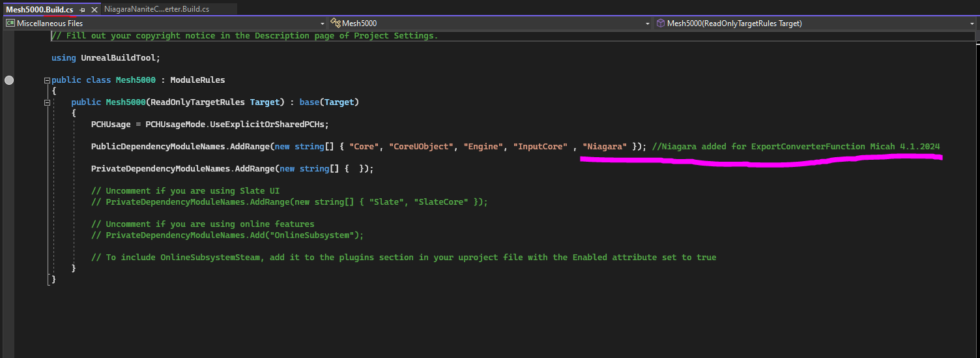Click the commented OnlineSubsystem Add line

point(227,235)
